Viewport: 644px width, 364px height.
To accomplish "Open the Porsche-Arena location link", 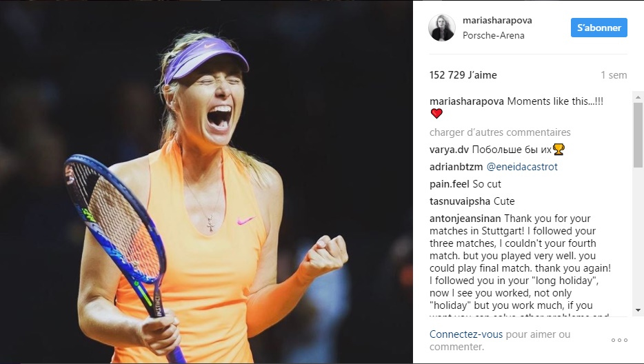I will [x=493, y=35].
